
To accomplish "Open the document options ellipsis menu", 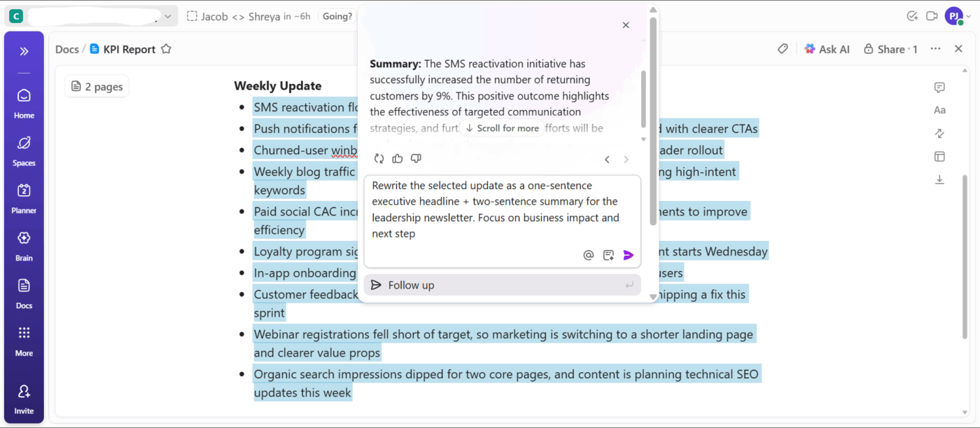I will (x=935, y=48).
